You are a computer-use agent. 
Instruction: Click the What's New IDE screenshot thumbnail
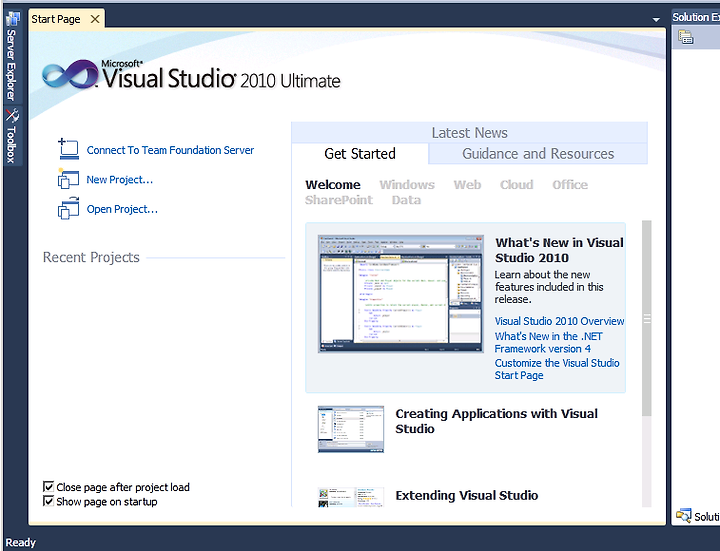(401, 294)
